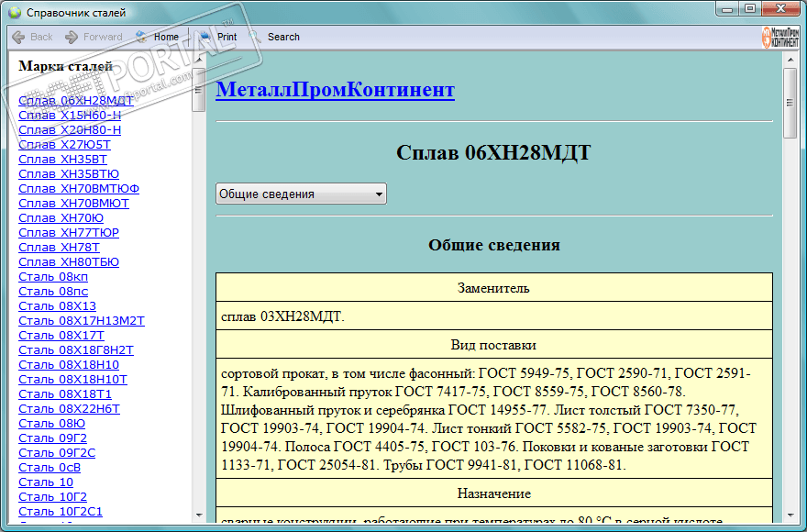This screenshot has height=532, width=807.
Task: Click Сталь 08Х18Г8Н2Т link
Action: [75, 349]
